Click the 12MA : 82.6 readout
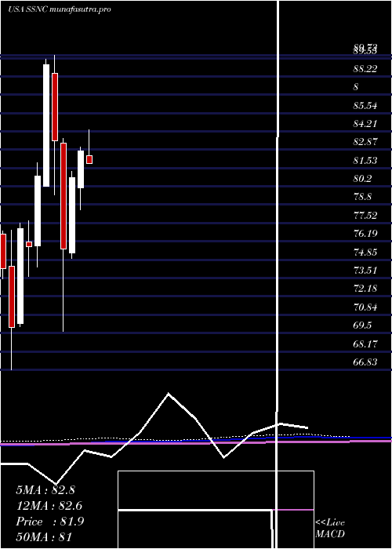392x549 pixels. tap(49, 506)
